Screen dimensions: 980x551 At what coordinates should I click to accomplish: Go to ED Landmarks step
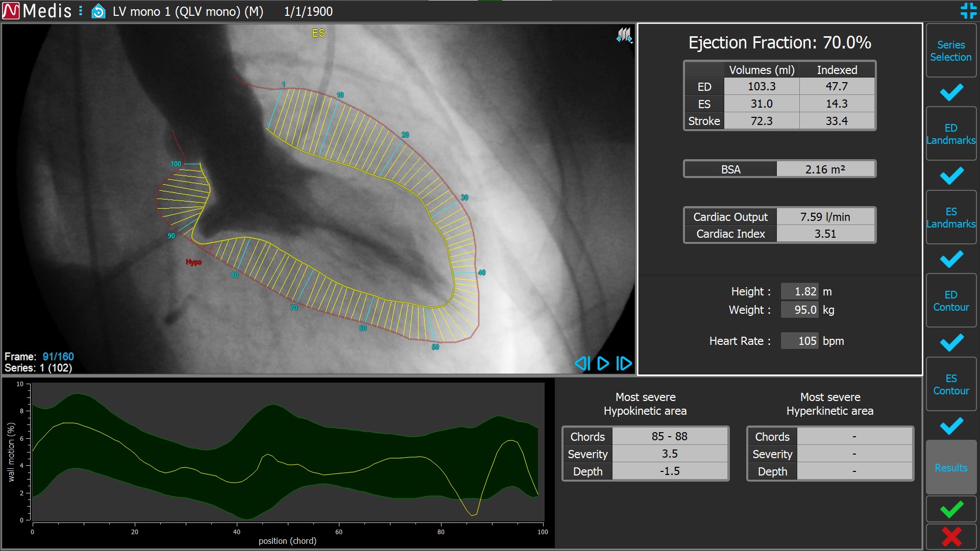950,134
